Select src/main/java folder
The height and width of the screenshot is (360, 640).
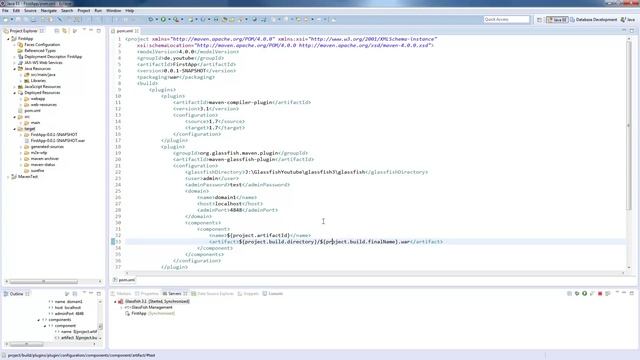click(x=43, y=75)
